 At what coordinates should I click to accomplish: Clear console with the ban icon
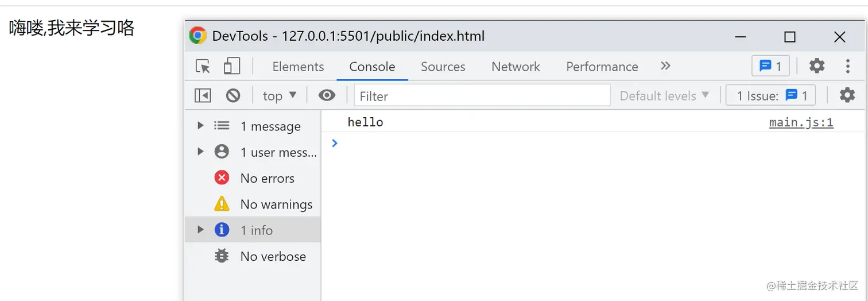click(x=233, y=95)
